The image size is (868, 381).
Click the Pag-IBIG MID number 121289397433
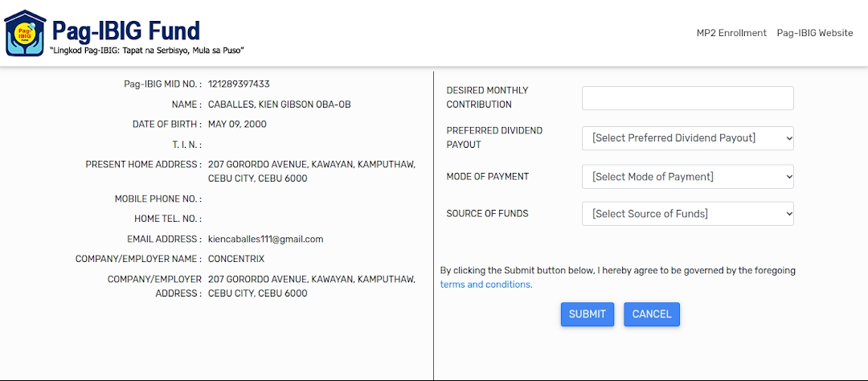point(239,84)
